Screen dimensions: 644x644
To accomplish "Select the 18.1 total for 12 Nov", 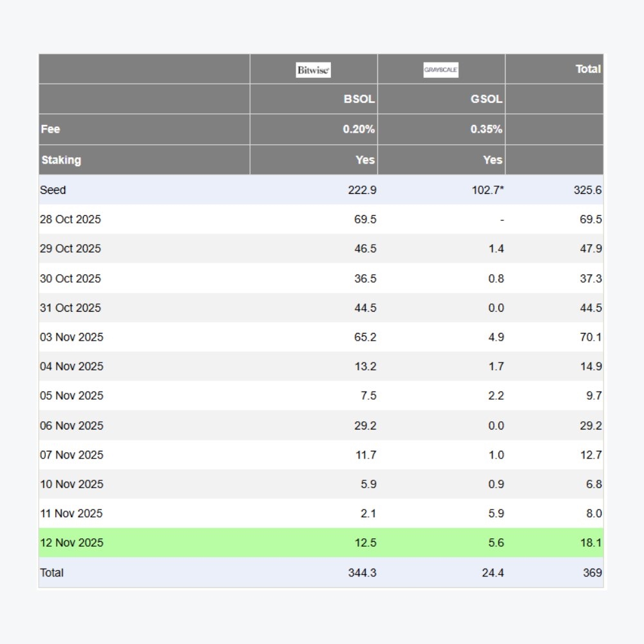I will point(591,542).
